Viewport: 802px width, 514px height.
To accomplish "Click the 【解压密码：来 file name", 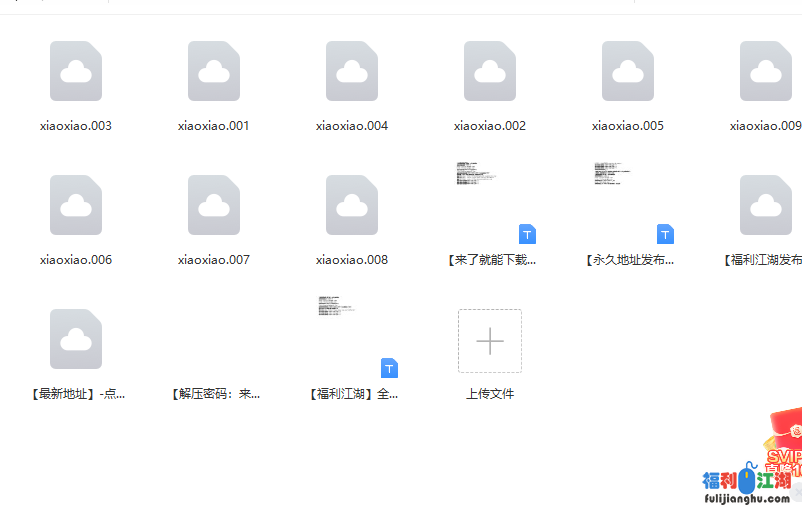I will (x=214, y=394).
